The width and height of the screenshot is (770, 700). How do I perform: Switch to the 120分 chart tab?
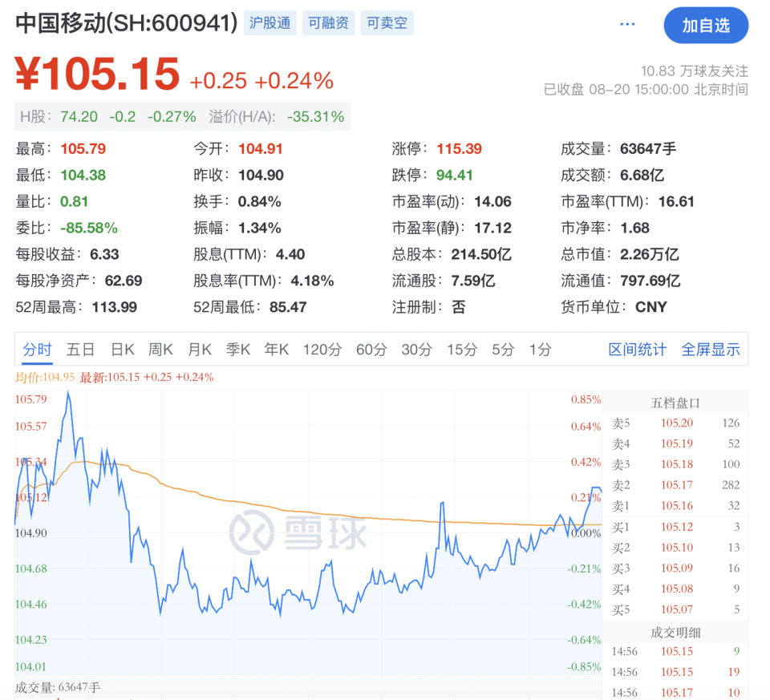click(x=322, y=350)
